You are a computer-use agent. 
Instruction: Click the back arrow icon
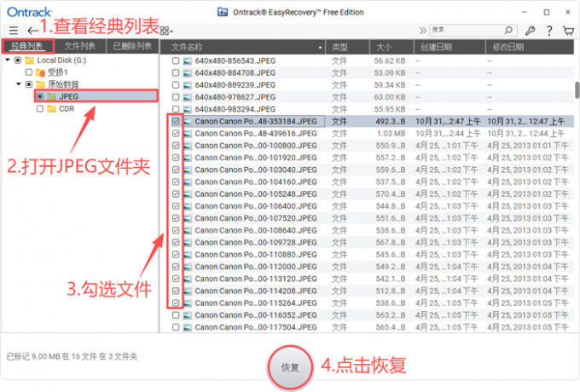32,31
